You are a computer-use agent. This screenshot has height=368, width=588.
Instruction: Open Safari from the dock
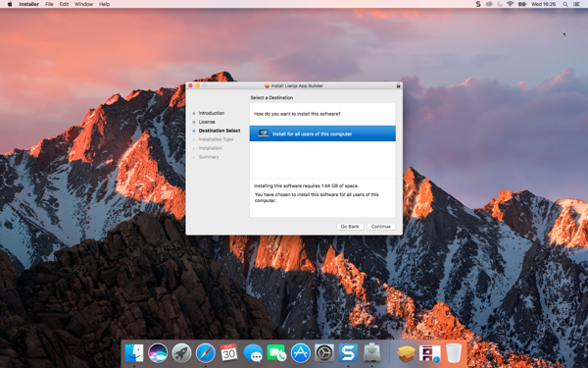click(x=206, y=353)
